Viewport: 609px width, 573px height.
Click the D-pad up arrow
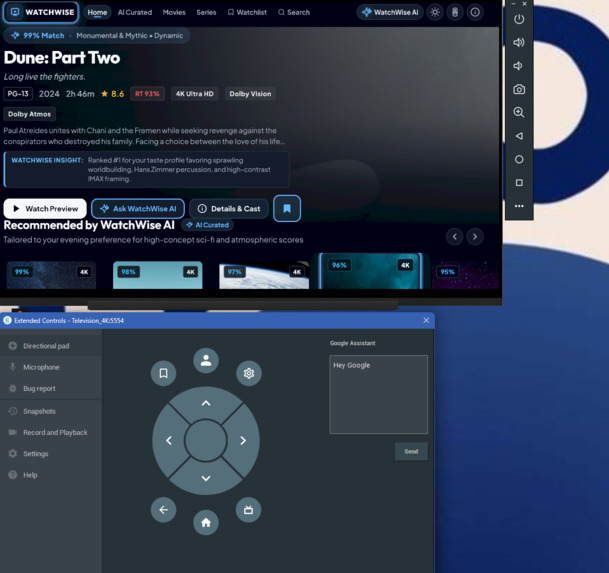(206, 403)
